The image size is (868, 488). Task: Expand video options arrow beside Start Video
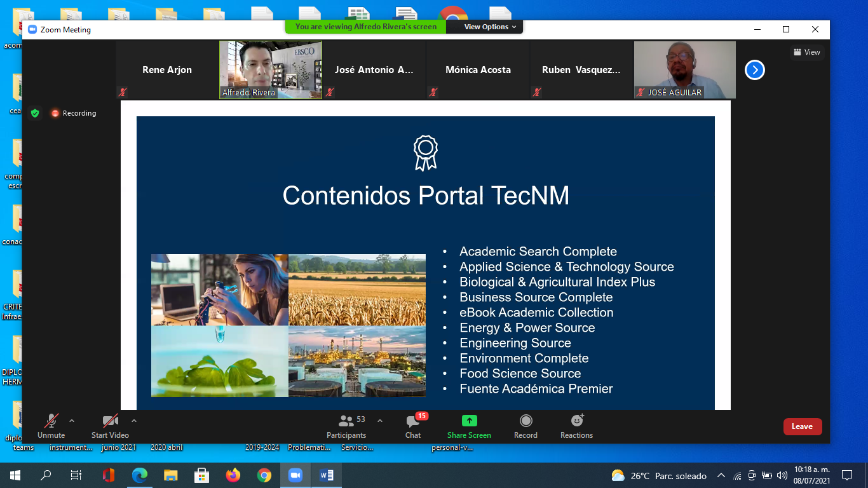coord(134,421)
